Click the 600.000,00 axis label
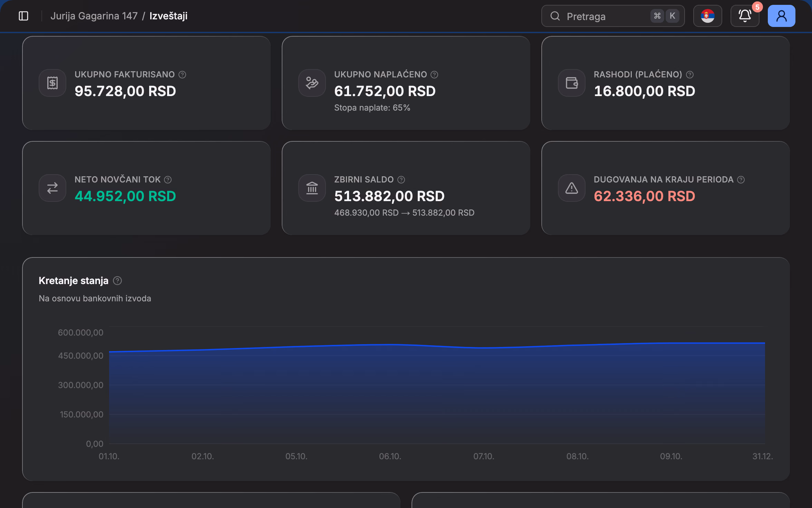 [x=81, y=333]
